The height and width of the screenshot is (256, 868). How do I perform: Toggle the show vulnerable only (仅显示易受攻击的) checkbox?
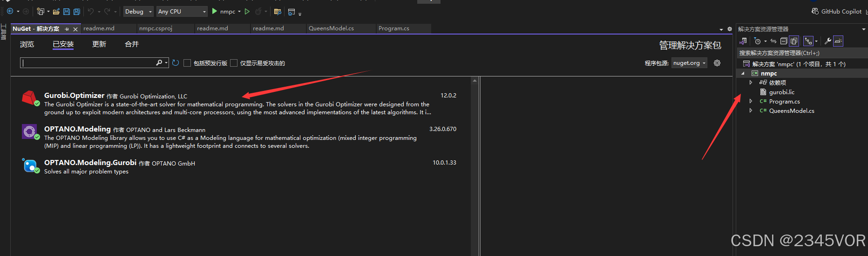234,63
